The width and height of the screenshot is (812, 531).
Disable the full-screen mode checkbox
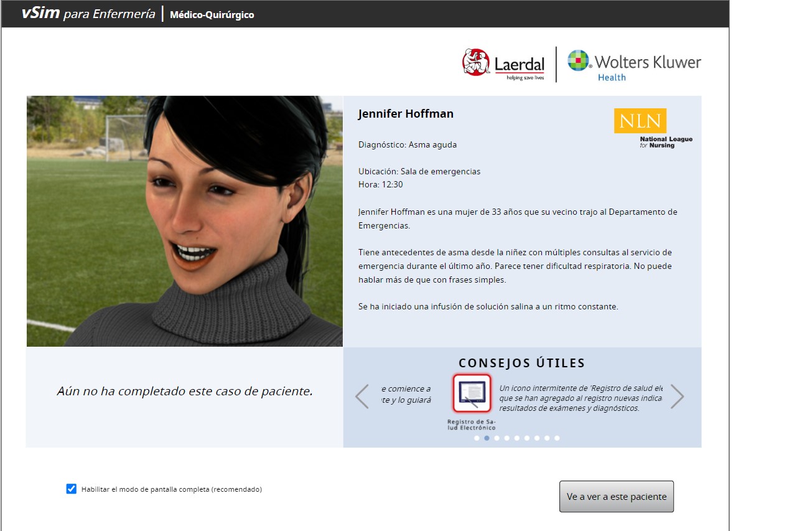(x=71, y=489)
